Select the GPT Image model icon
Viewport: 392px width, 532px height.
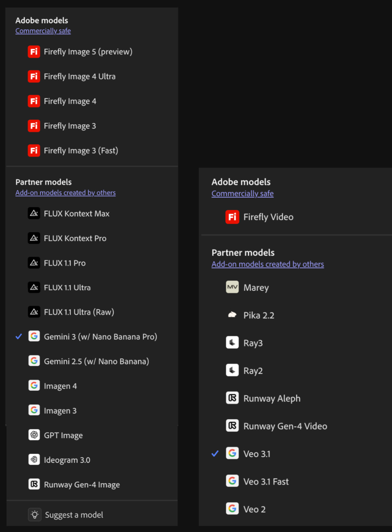click(34, 435)
